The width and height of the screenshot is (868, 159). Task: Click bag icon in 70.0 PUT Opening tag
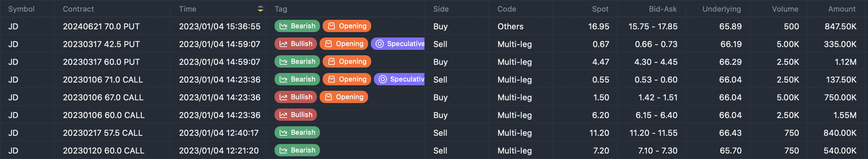[x=332, y=26]
